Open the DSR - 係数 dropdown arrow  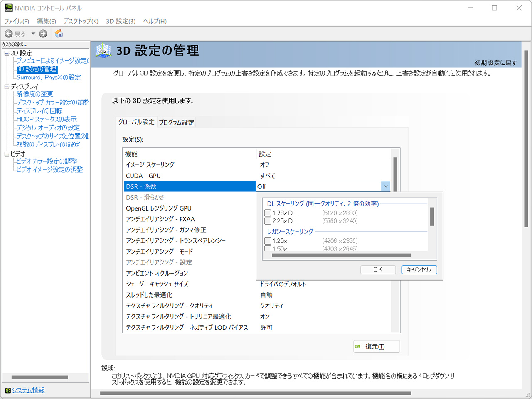click(386, 186)
